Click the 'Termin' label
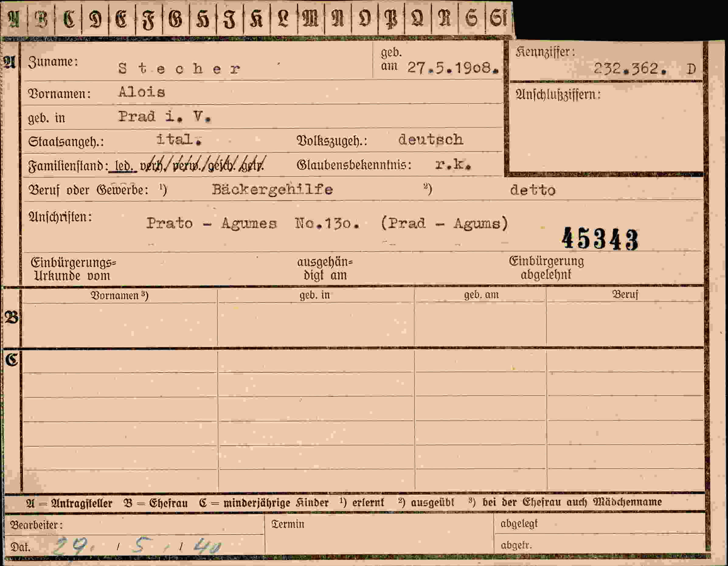 tap(288, 524)
